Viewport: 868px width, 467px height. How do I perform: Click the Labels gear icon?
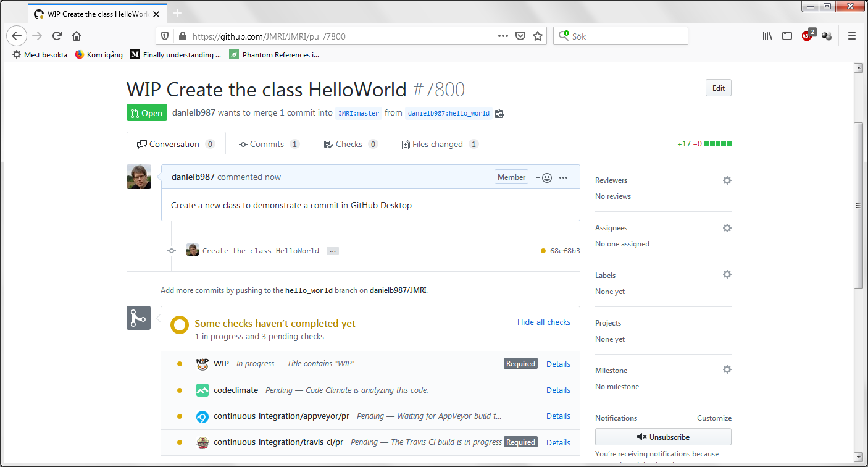pos(727,275)
